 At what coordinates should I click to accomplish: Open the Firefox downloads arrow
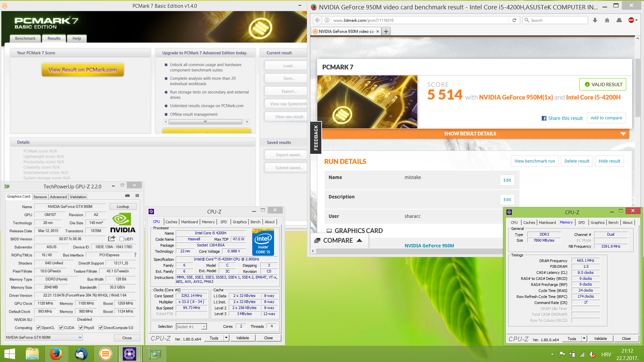click(x=595, y=20)
